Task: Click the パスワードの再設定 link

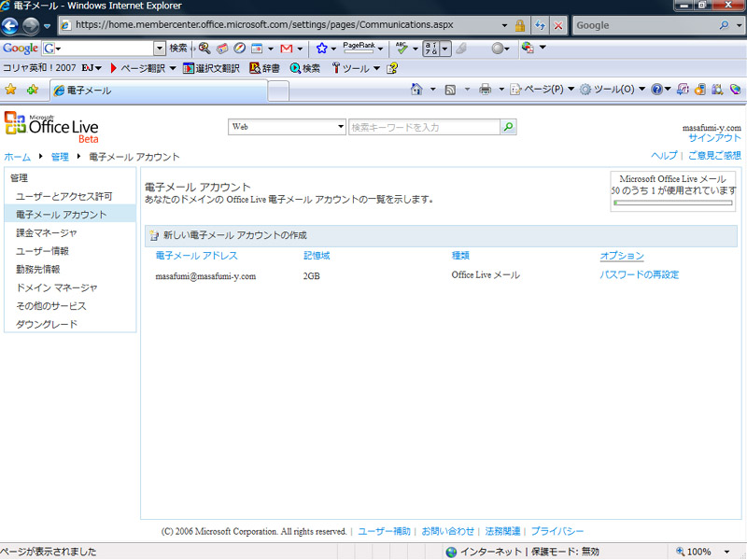Action: [639, 274]
